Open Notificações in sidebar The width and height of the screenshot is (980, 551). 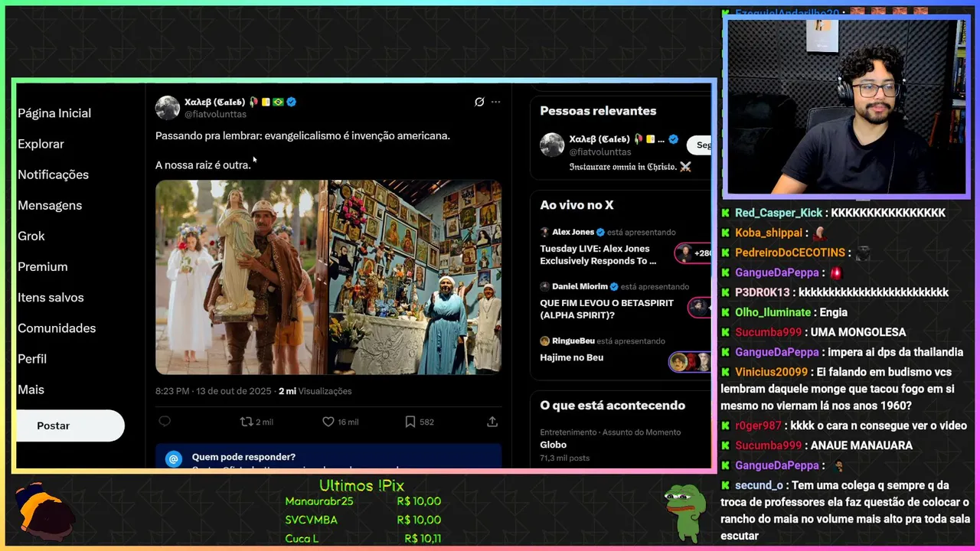coord(53,174)
